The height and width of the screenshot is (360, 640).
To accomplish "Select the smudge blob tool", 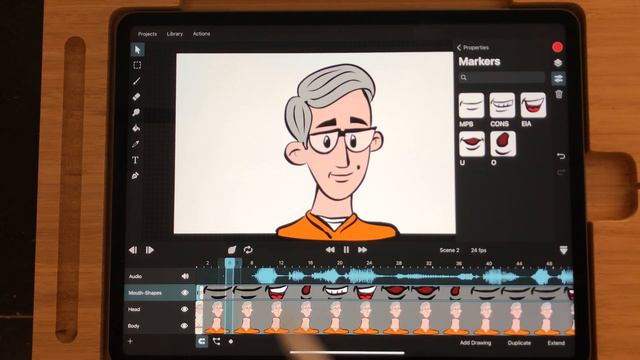I will click(136, 112).
